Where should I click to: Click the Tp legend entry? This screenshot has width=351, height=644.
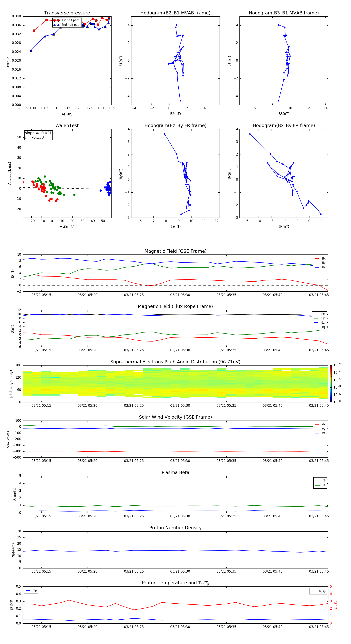(x=31, y=591)
